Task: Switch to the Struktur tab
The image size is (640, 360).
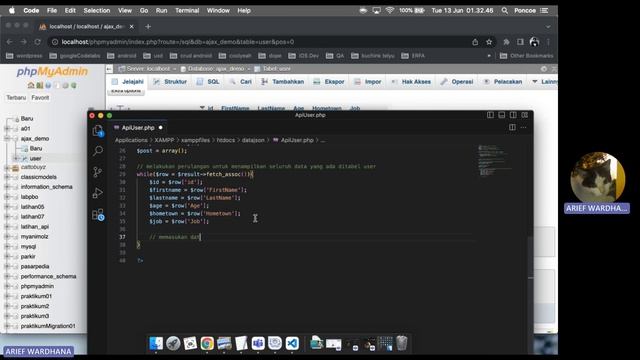Action: coord(170,82)
